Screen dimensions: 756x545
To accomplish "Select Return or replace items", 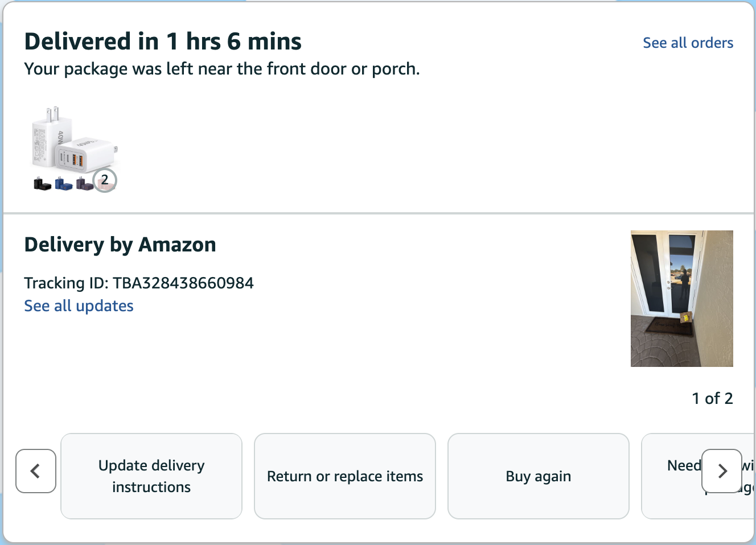I will pyautogui.click(x=345, y=476).
